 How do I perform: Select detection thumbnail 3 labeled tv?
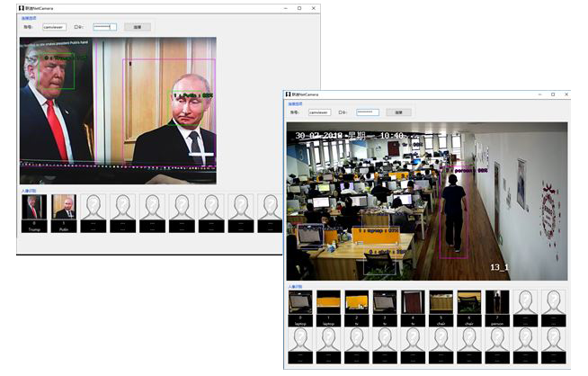385,303
